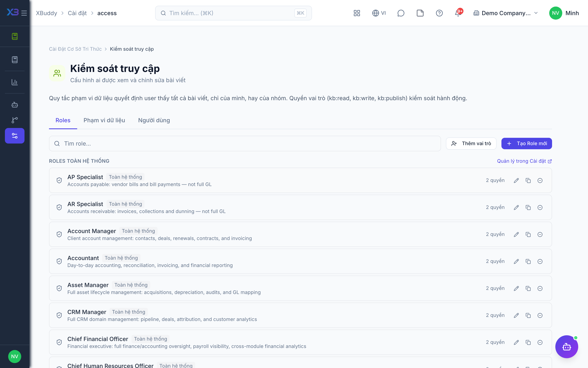Go to Cài Đặt Cơ Sở Tri Thức breadcrumb
588x368 pixels.
click(x=75, y=49)
